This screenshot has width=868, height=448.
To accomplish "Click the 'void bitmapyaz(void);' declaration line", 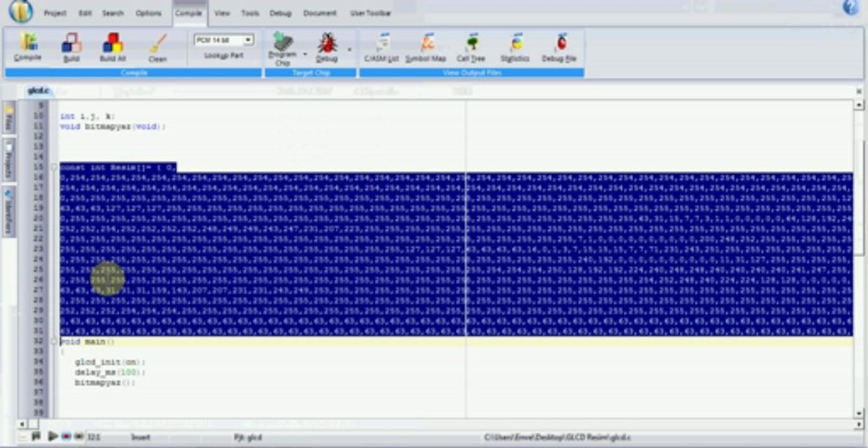I will pos(113,126).
